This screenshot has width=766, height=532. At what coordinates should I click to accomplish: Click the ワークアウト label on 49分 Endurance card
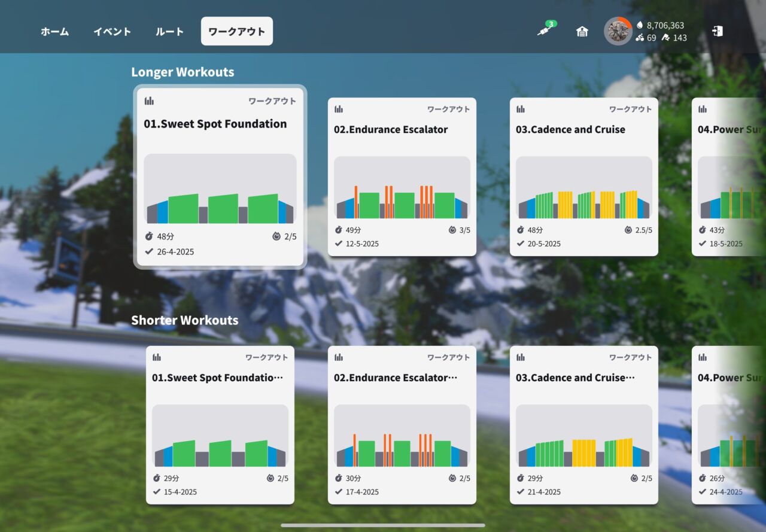click(448, 109)
